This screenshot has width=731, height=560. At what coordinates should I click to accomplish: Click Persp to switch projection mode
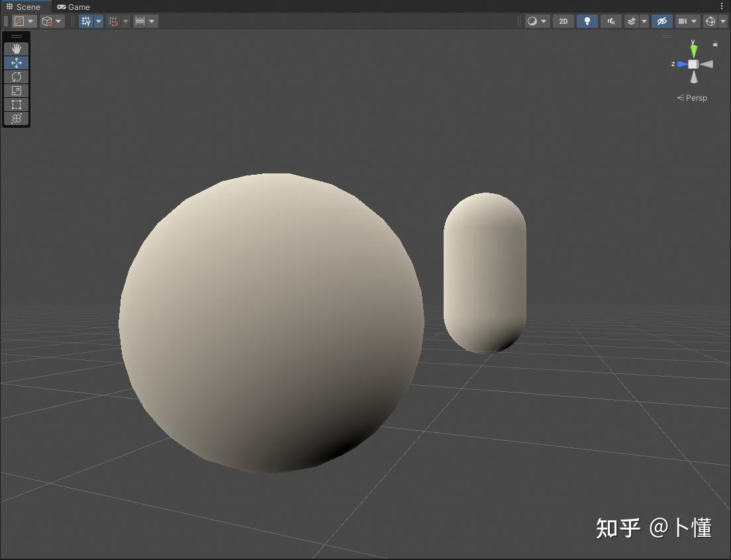(x=695, y=97)
